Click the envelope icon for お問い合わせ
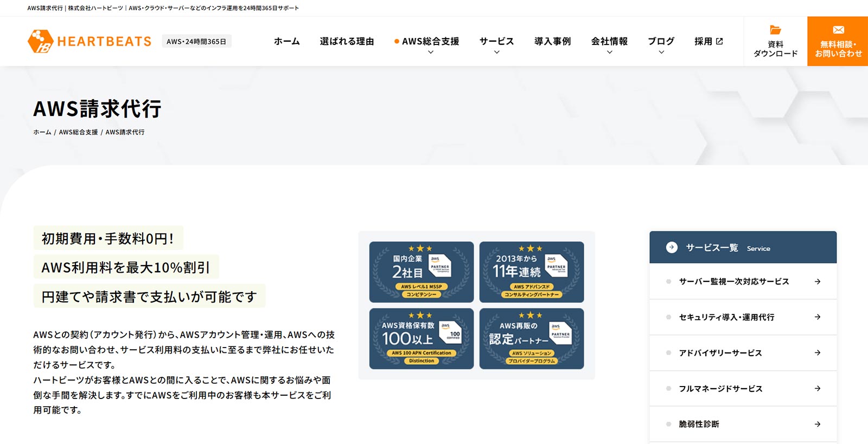Image resolution: width=868 pixels, height=444 pixels. pos(838,30)
